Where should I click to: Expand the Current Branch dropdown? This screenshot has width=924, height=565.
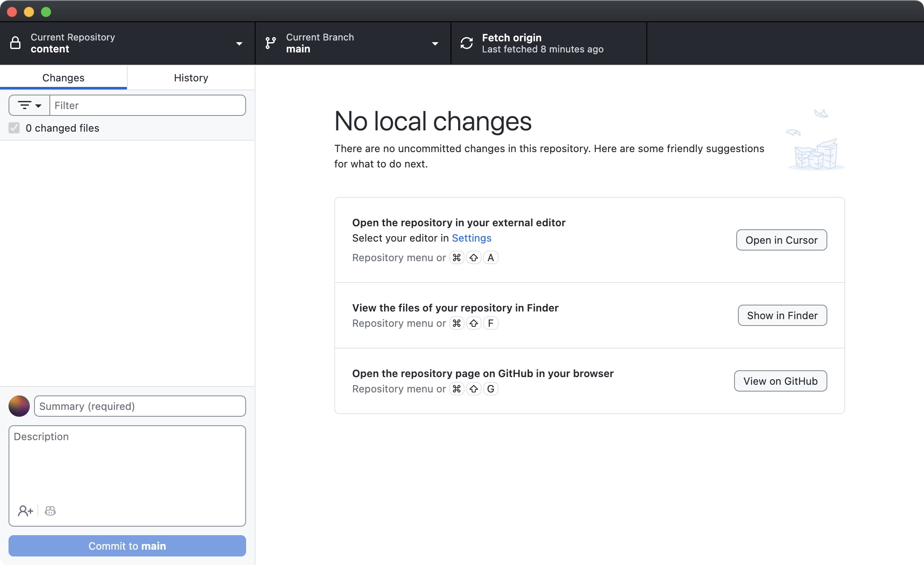pyautogui.click(x=435, y=43)
